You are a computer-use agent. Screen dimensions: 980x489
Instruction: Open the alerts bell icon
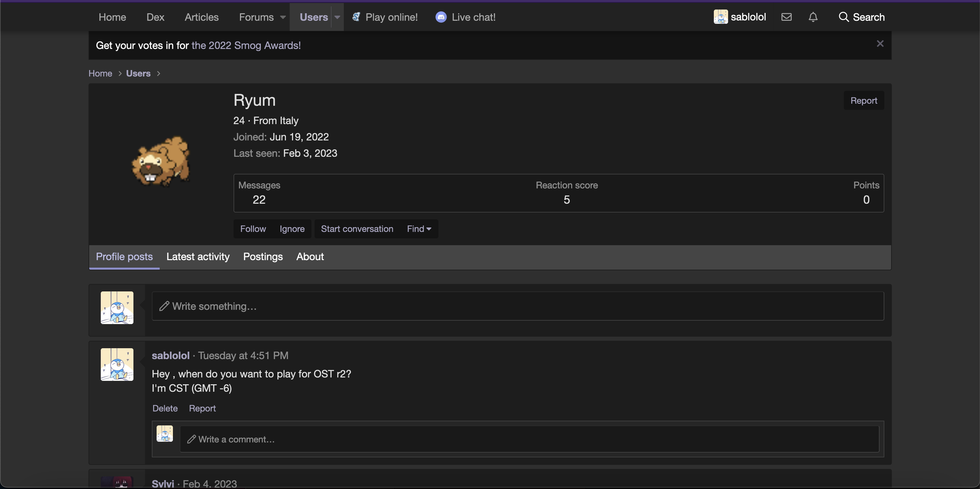[x=813, y=17]
